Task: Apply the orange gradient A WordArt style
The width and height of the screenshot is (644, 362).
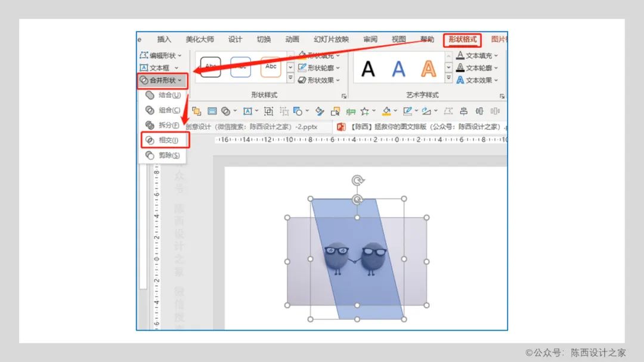Action: click(x=428, y=69)
